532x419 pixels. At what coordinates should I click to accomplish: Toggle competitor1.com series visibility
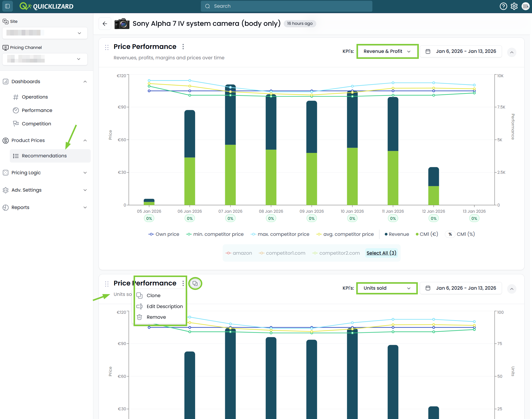click(x=282, y=253)
